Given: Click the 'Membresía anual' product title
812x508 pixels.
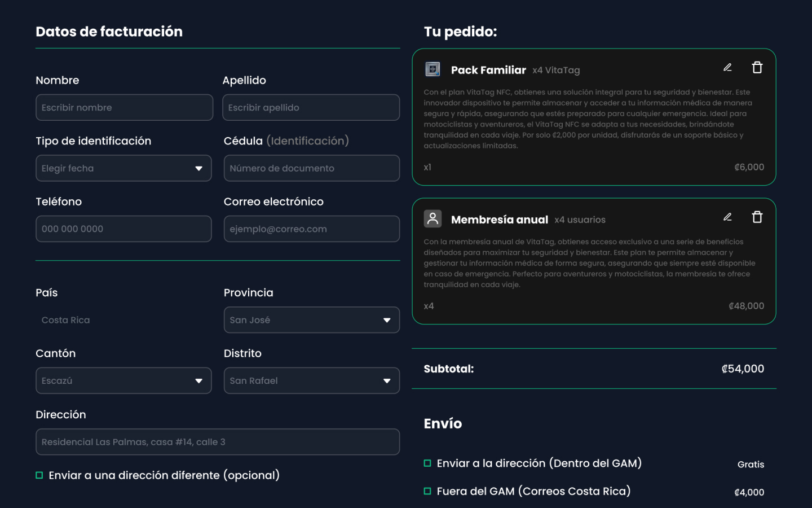Looking at the screenshot, I should 500,220.
